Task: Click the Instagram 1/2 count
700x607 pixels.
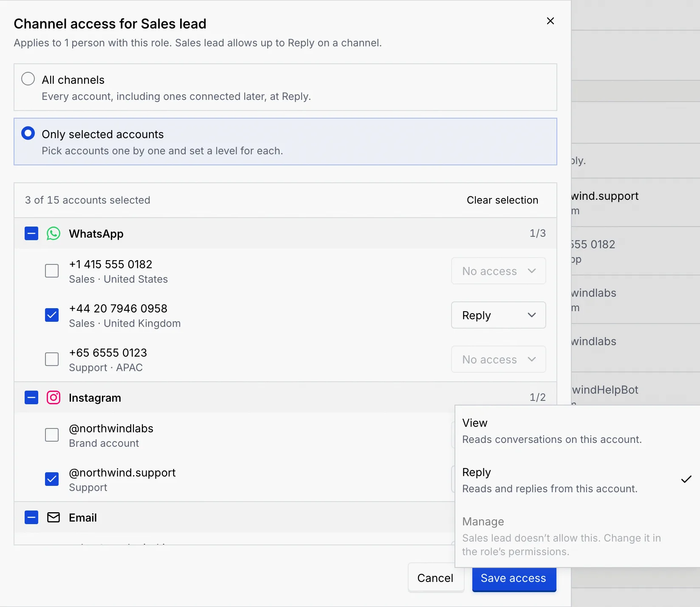Action: (537, 397)
